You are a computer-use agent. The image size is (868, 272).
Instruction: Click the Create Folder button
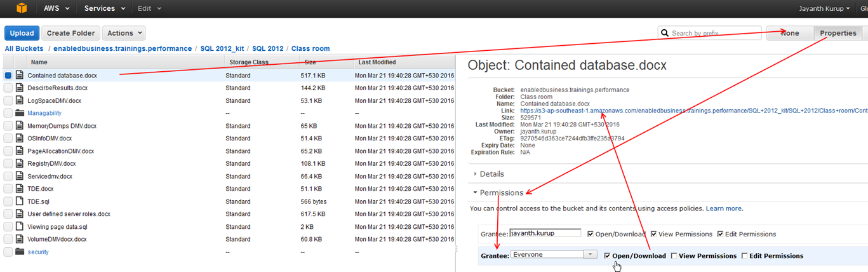[x=70, y=33]
